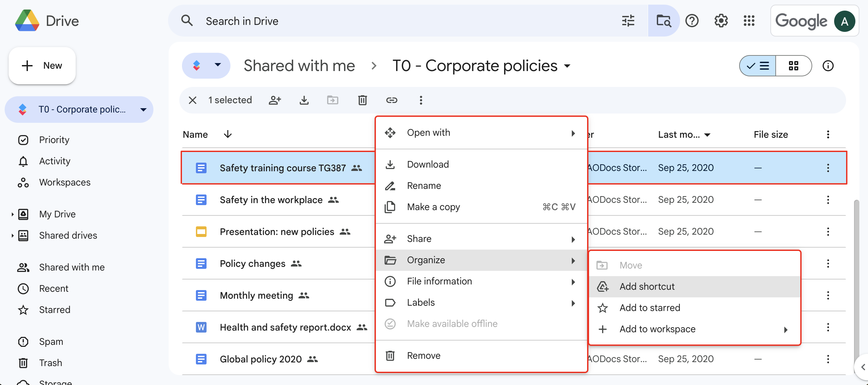The height and width of the screenshot is (385, 868).
Task: Click the Share person-plus toolbar icon
Action: 275,100
